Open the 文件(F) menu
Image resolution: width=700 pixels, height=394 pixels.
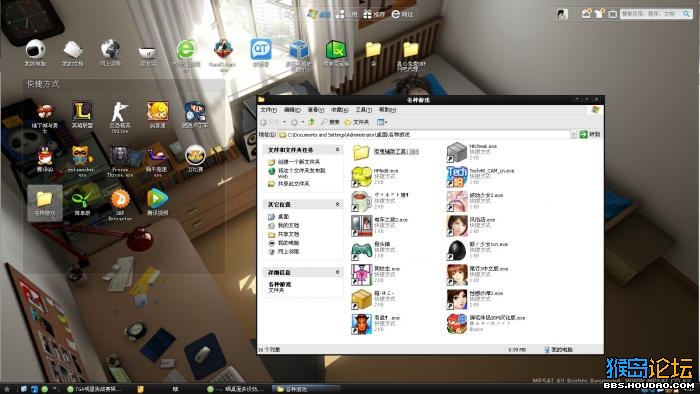coord(268,110)
